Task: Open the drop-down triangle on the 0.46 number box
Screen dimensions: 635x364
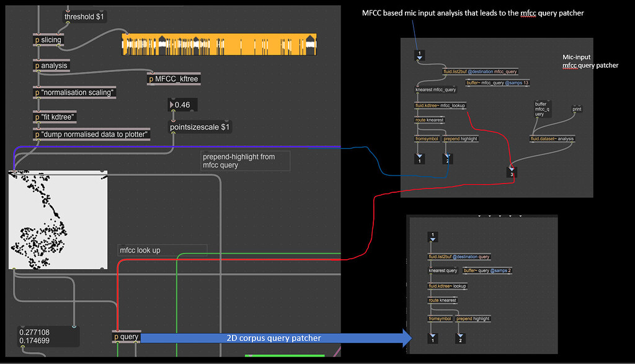Action: (x=173, y=105)
